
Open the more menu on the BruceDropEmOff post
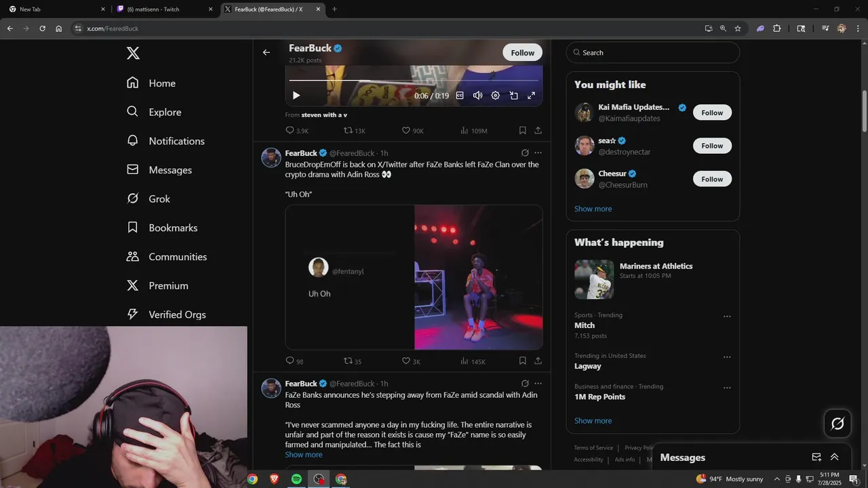point(538,153)
